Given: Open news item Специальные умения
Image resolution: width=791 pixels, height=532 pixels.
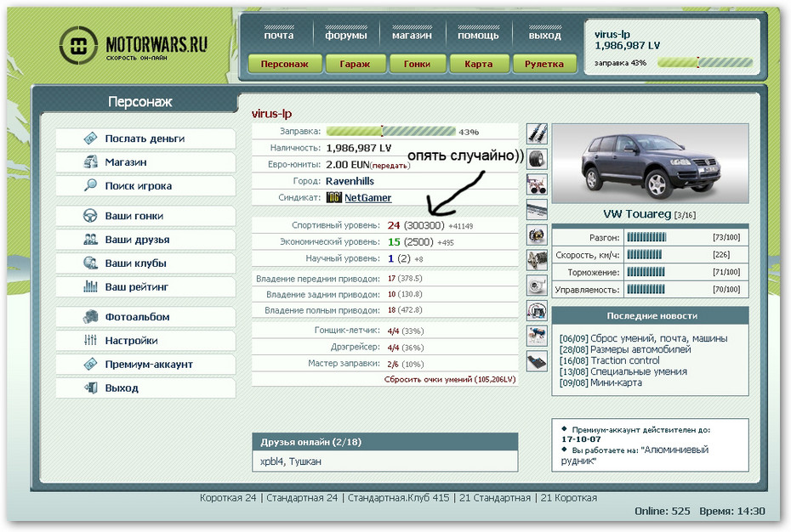Looking at the screenshot, I should point(639,371).
